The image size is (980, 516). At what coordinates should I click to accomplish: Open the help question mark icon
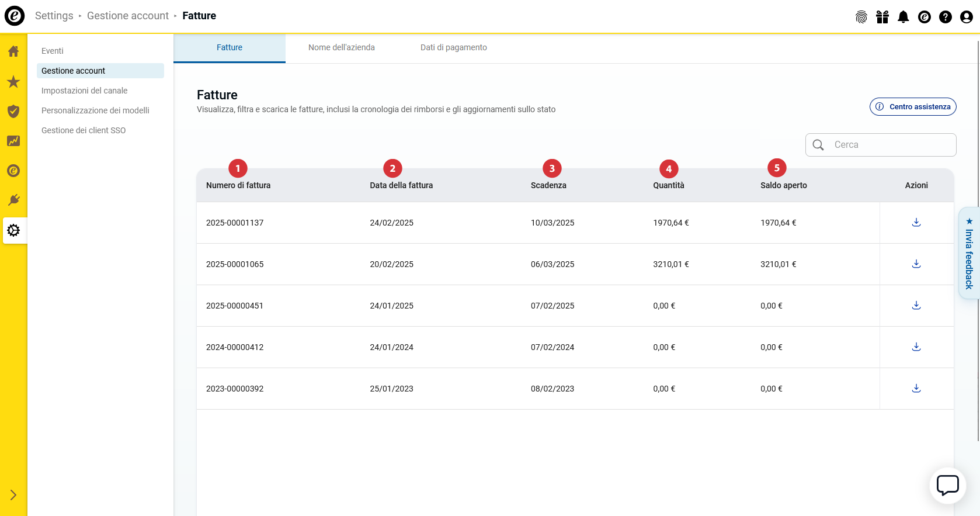pos(945,17)
